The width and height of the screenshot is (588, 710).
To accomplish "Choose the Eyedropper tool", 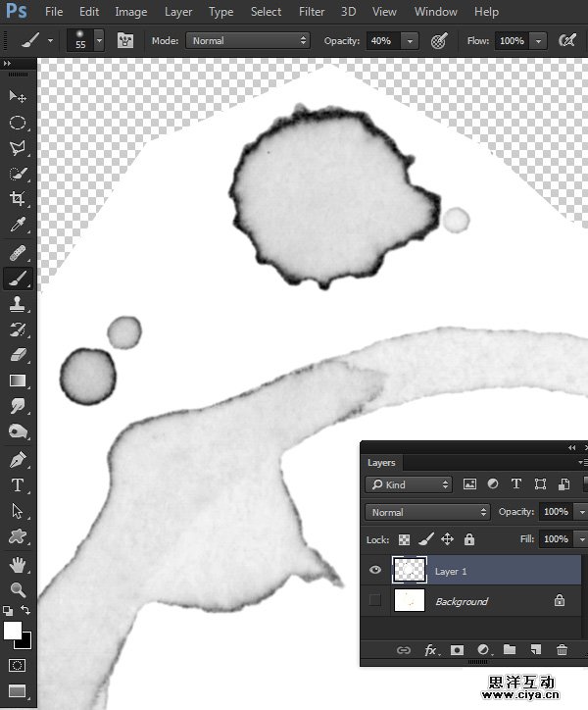I will click(x=18, y=226).
